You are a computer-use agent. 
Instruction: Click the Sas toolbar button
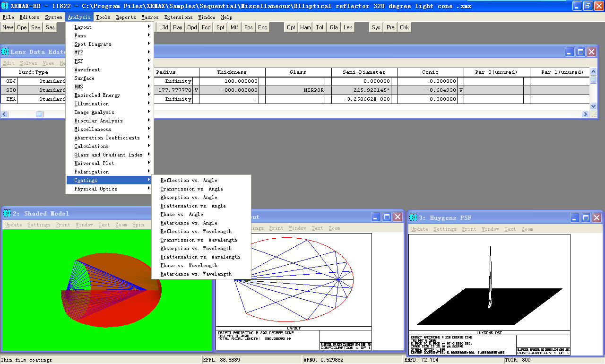50,27
